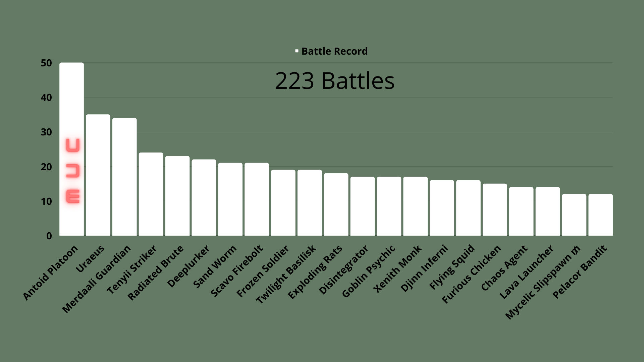Viewport: 644px width, 362px height.
Task: Select the Battle Record legend label
Action: [x=334, y=51]
